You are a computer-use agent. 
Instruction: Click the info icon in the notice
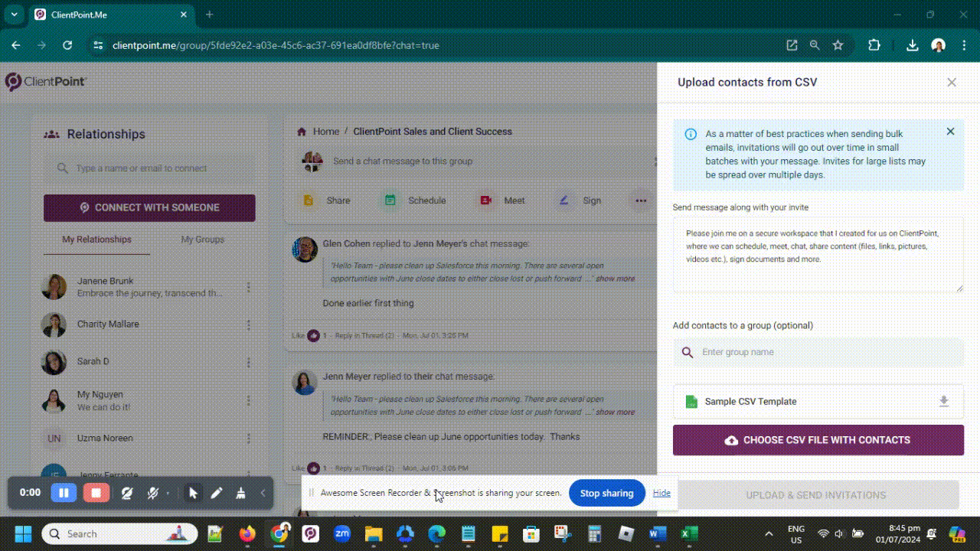691,134
